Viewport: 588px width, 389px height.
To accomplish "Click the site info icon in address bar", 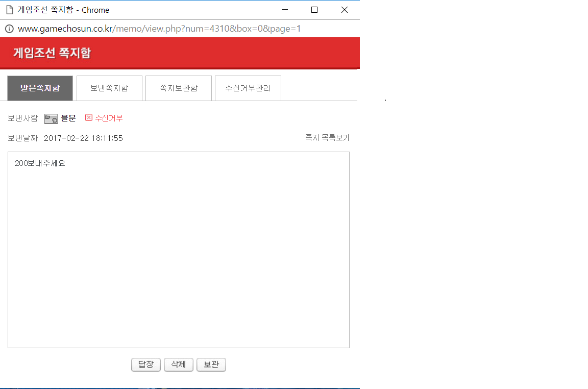I will (x=9, y=29).
